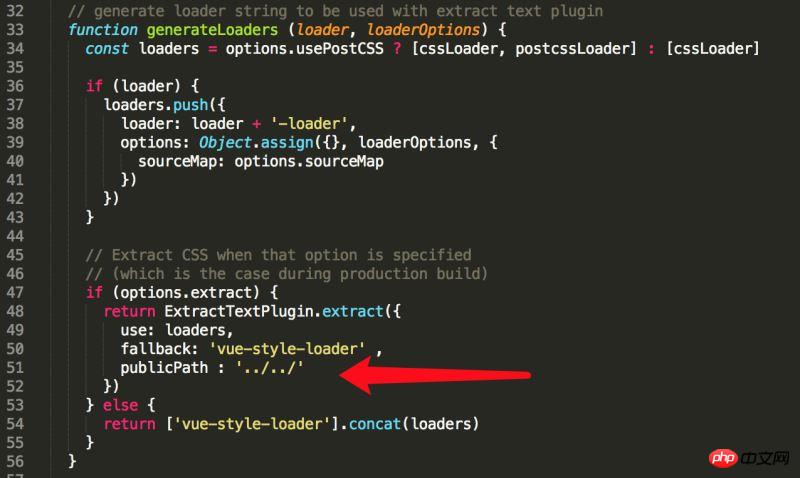Screen dimensions: 800x478
Task: Click the else keyword
Action: pos(120,405)
